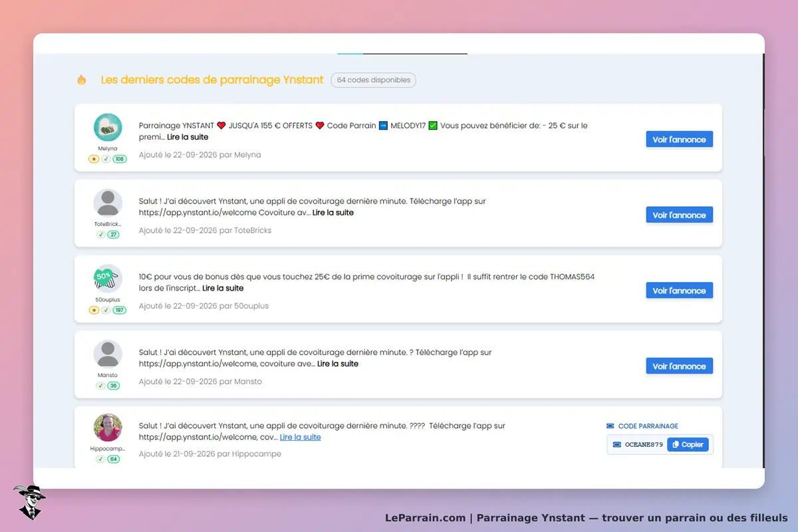Click Lire la suite in Hippocampe's post
Image resolution: width=798 pixels, height=532 pixels.
[301, 437]
